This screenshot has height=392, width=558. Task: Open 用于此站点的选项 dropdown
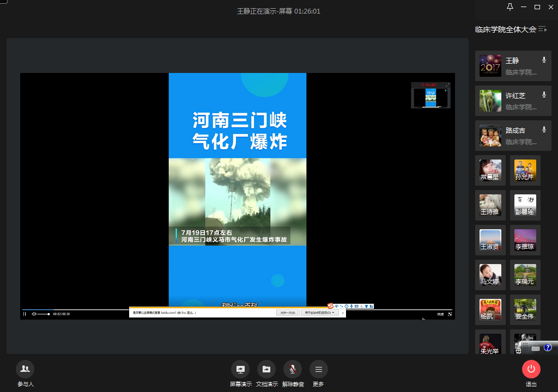pyautogui.click(x=318, y=313)
